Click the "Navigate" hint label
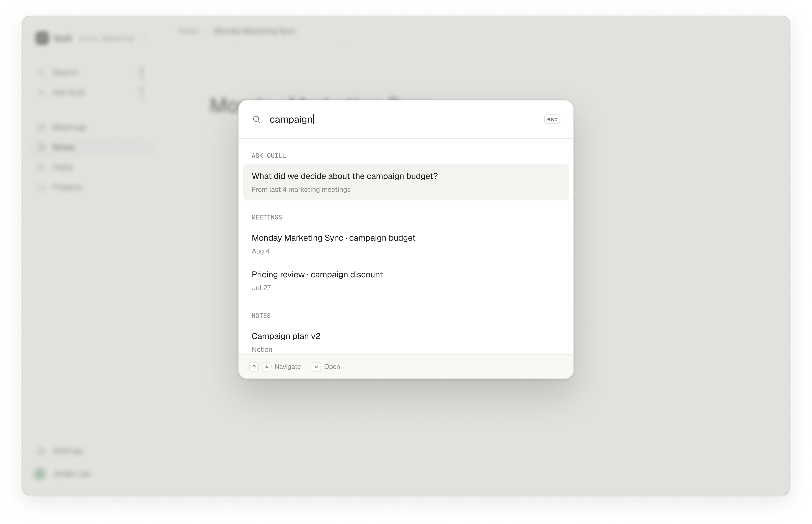Screen dimensions: 812x524 pyautogui.click(x=288, y=366)
